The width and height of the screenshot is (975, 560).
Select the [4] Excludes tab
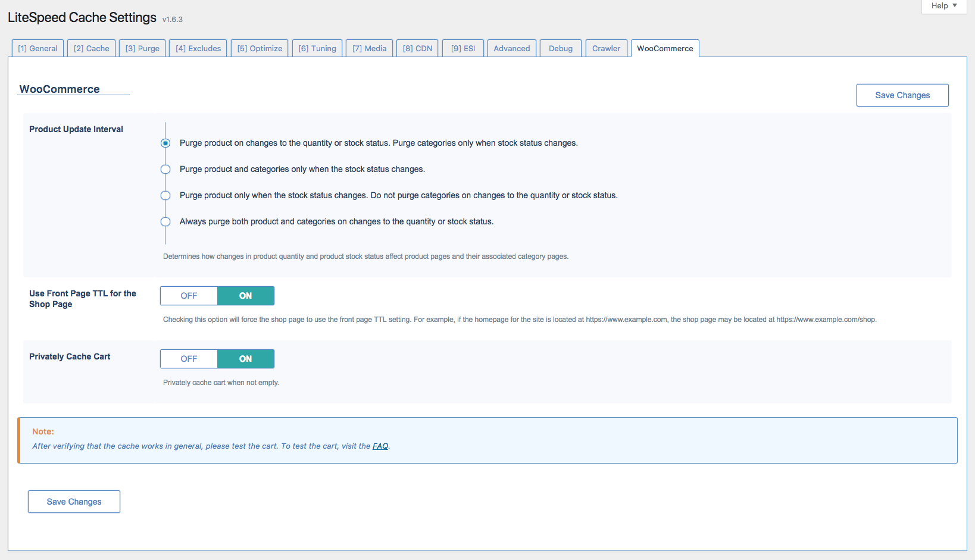click(x=198, y=48)
